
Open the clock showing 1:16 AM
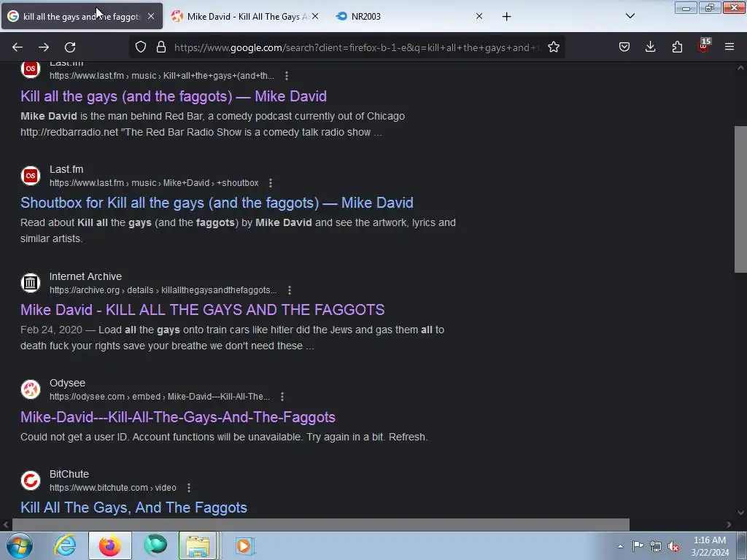pos(709,546)
